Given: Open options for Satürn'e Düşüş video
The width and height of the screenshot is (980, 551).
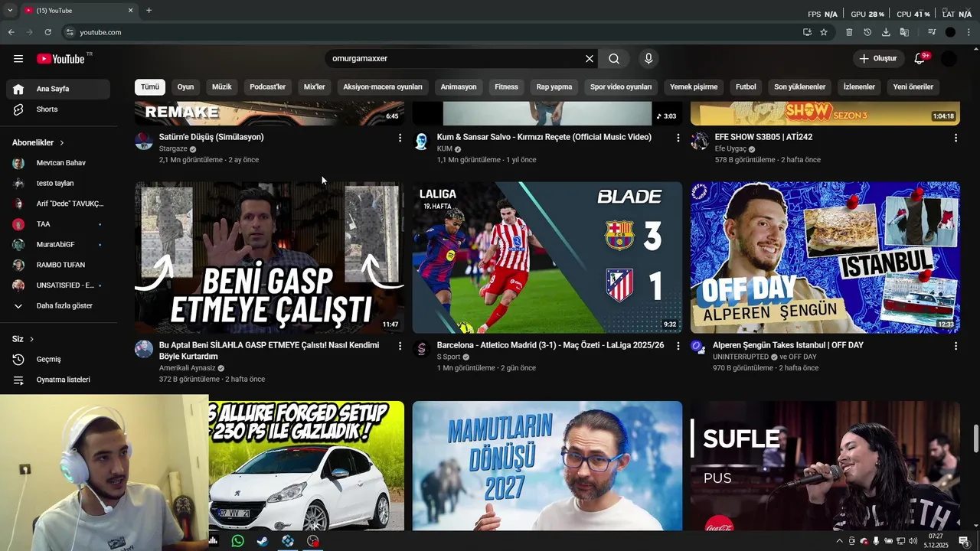Looking at the screenshot, I should 400,138.
